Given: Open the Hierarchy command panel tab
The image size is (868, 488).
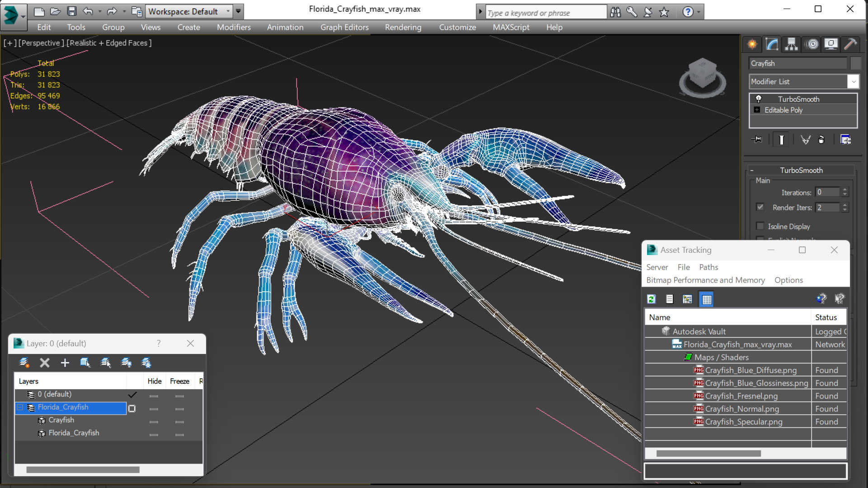Looking at the screenshot, I should click(x=791, y=44).
